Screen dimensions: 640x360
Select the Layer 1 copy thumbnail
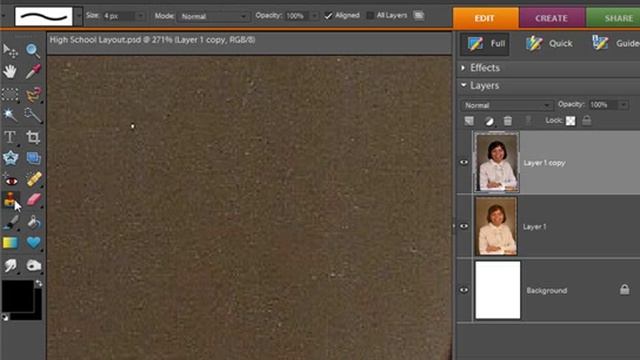point(497,162)
